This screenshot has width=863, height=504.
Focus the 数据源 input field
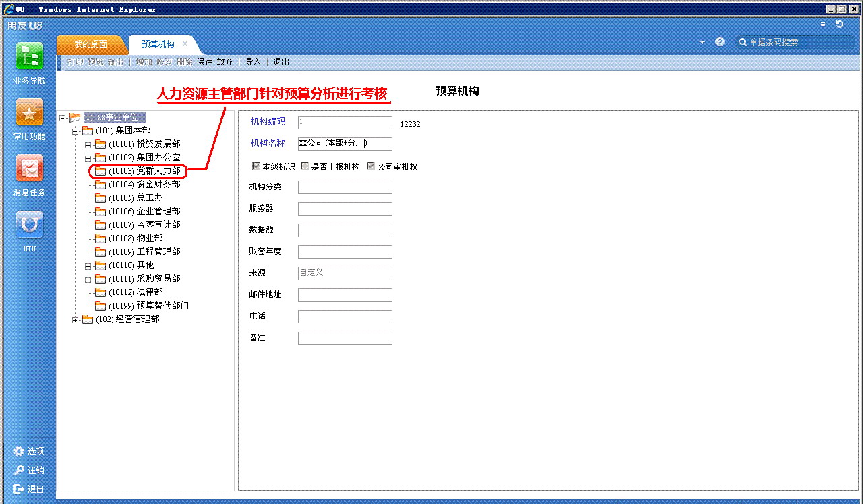click(345, 230)
